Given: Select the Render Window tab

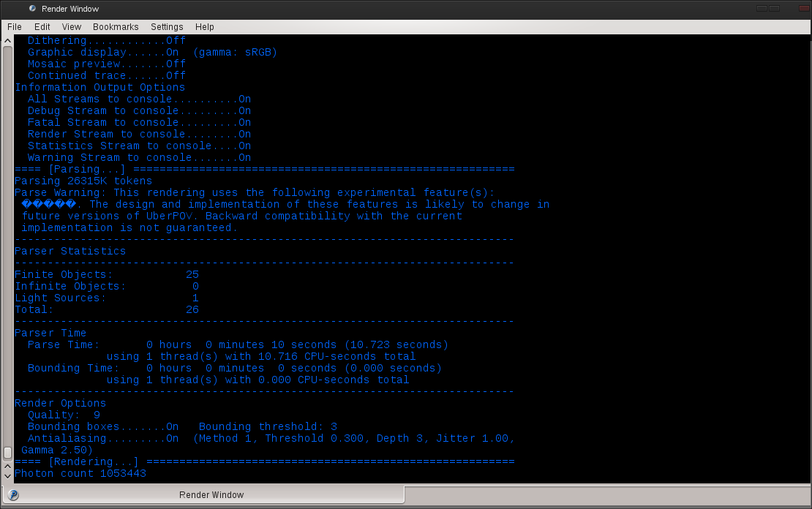Looking at the screenshot, I should pyautogui.click(x=203, y=494).
